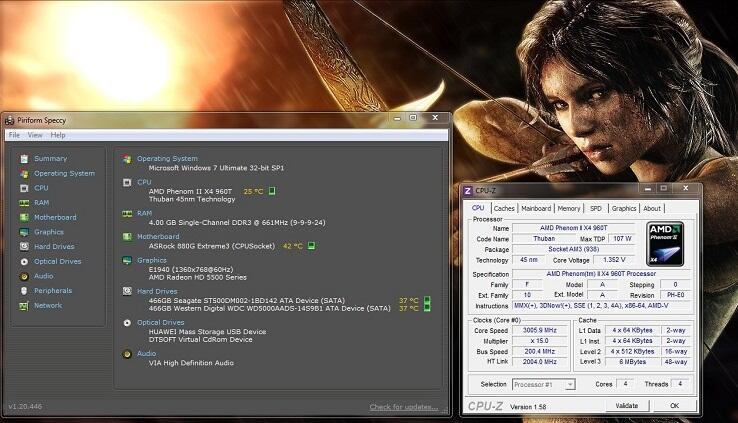Viewport: 738px width, 423px height.
Task: Click the CPU-Z title bar Z icon
Action: [x=467, y=191]
